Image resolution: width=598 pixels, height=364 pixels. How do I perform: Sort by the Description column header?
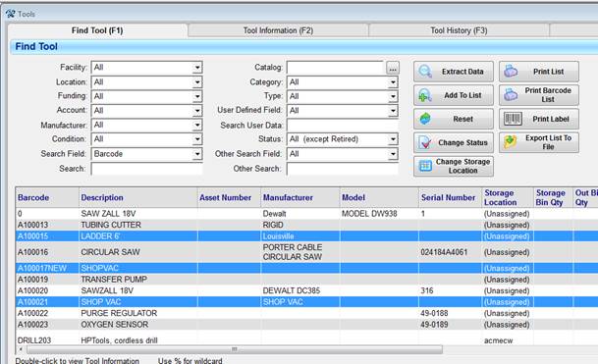point(138,197)
